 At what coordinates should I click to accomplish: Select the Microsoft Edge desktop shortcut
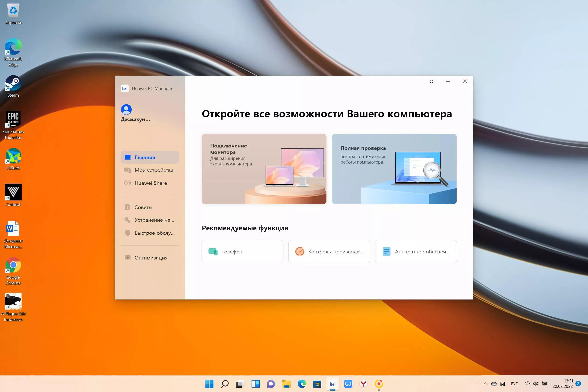pos(13,52)
